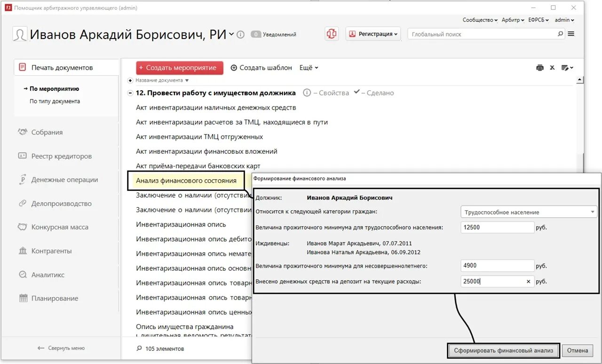Open Реестр кредиторов sidebar section

tap(62, 156)
